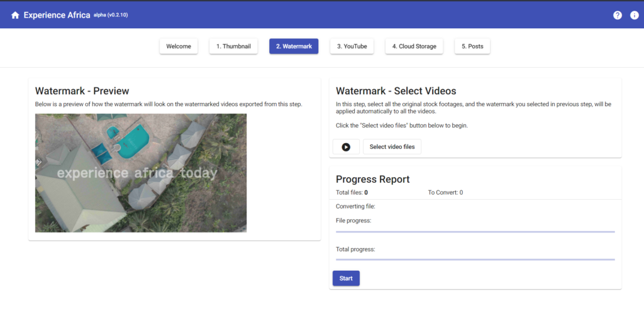Click the File progress bar
This screenshot has width=644, height=321.
tap(475, 232)
